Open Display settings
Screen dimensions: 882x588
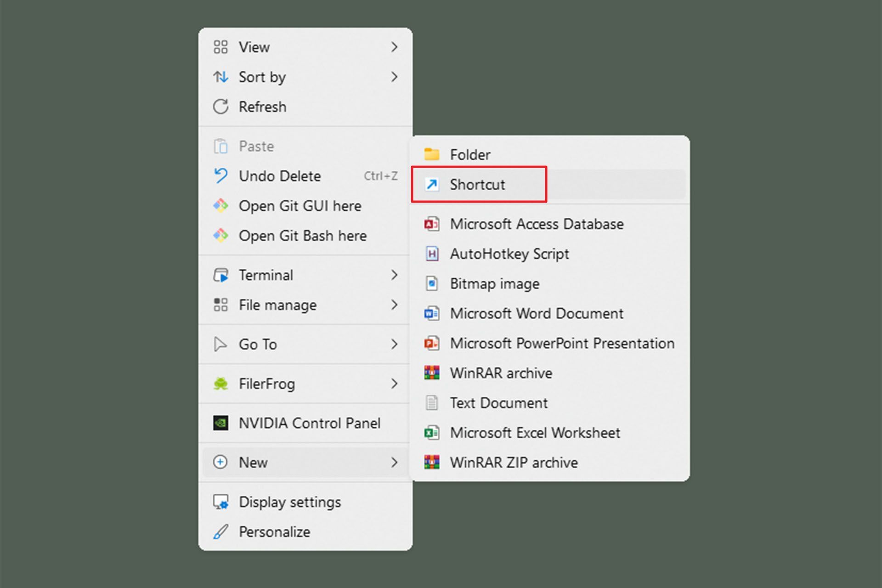point(289,502)
